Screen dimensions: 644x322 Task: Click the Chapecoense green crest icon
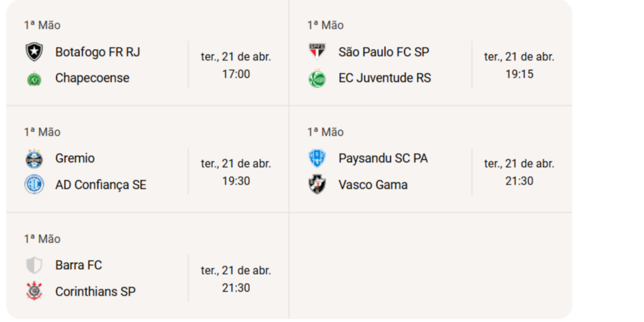pyautogui.click(x=34, y=79)
